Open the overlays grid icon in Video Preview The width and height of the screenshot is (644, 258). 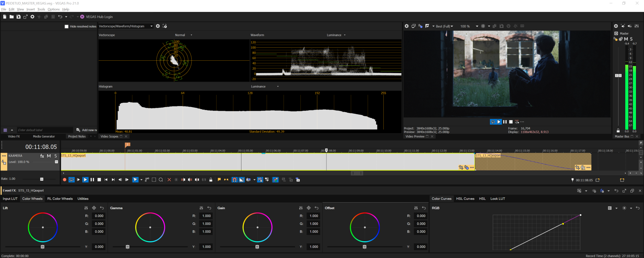tap(483, 26)
